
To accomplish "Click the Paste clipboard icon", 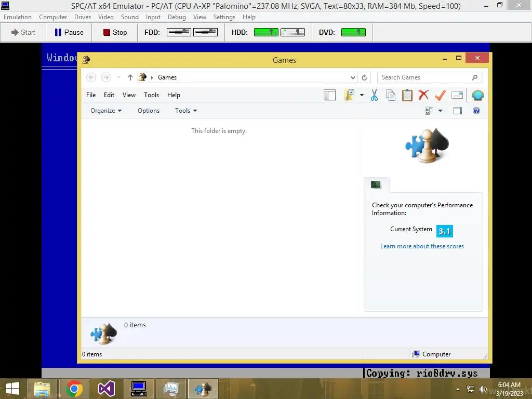I will pos(407,96).
